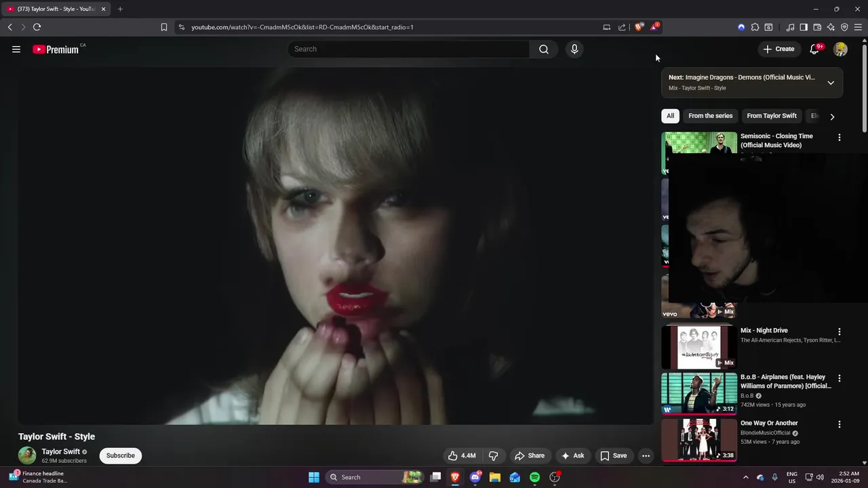Open Semisonic - Closing Time video title
Screen dimensions: 868x488
(x=776, y=140)
